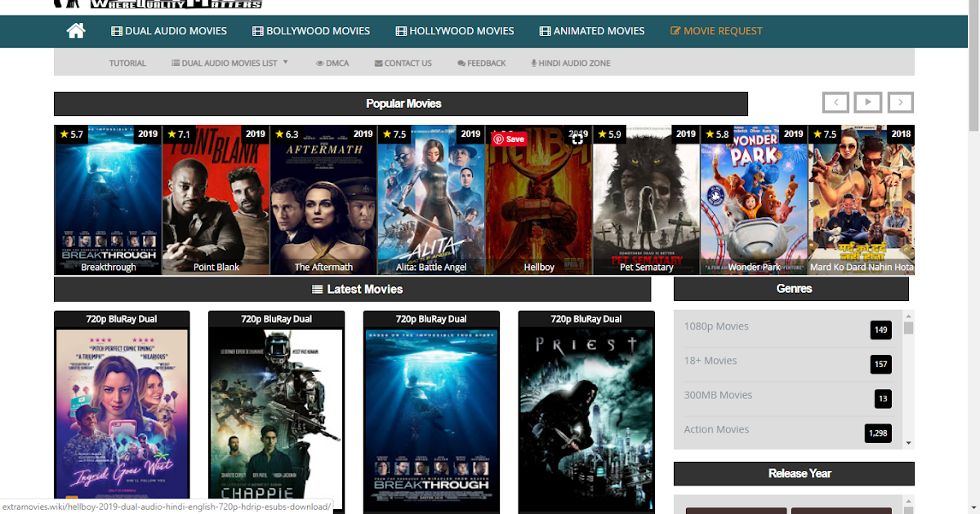The height and width of the screenshot is (514, 980).
Task: Open Pet Sematary popular movie poster
Action: click(646, 200)
